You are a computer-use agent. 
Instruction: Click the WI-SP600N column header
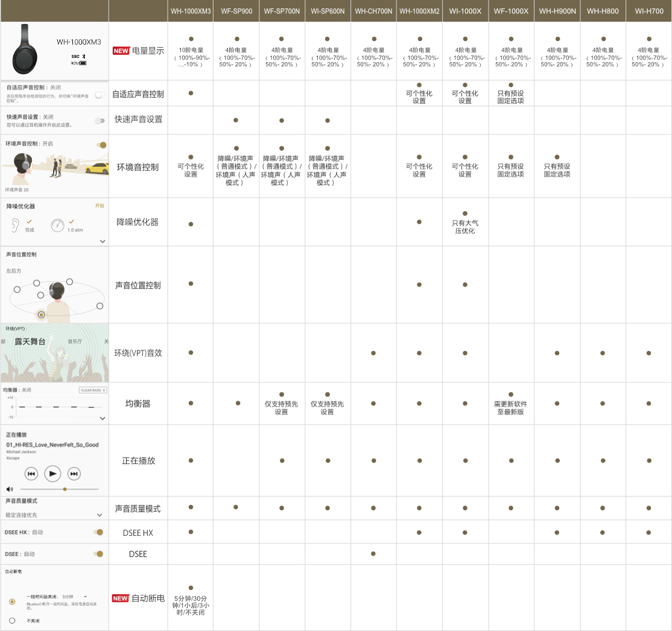(328, 11)
